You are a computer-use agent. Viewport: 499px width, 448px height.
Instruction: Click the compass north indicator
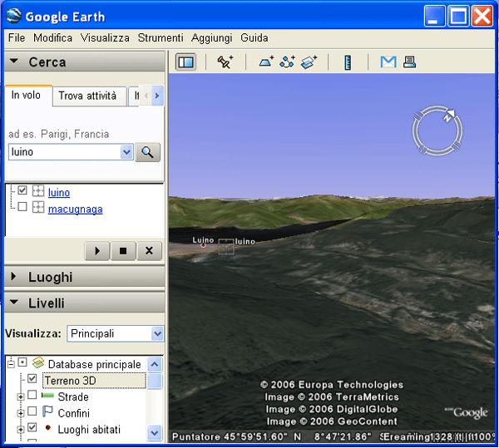point(449,116)
